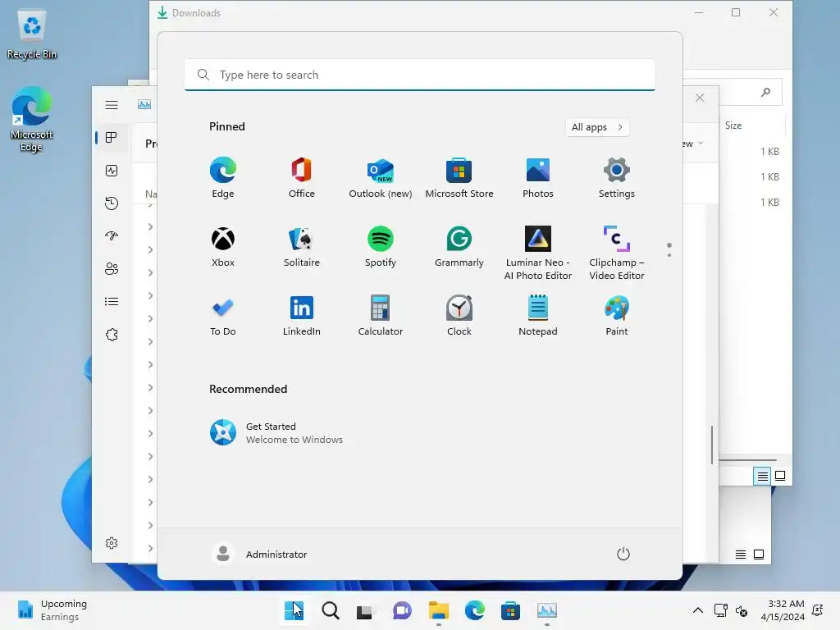Viewport: 840px width, 630px height.
Task: Launch the Paint app
Action: [617, 316]
